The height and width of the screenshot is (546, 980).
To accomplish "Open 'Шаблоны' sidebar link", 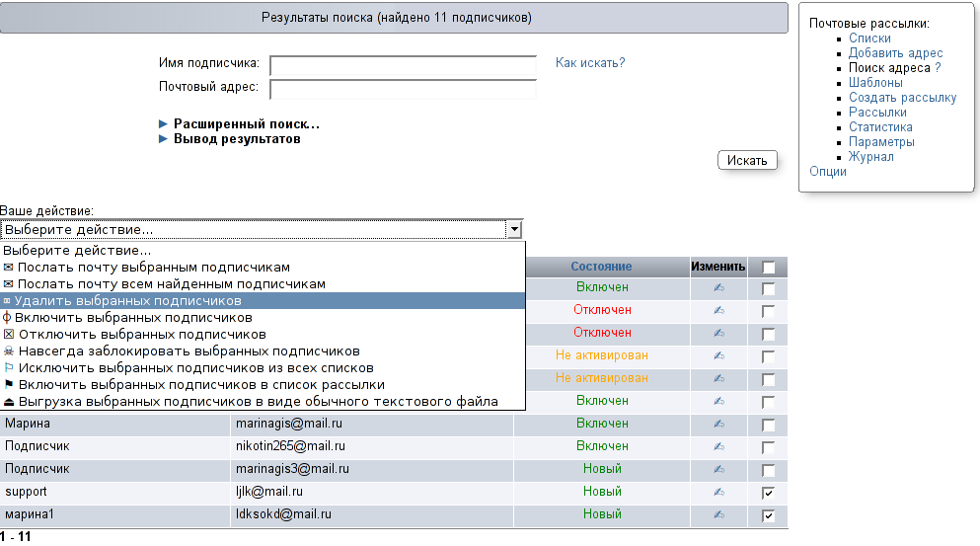I will click(875, 83).
